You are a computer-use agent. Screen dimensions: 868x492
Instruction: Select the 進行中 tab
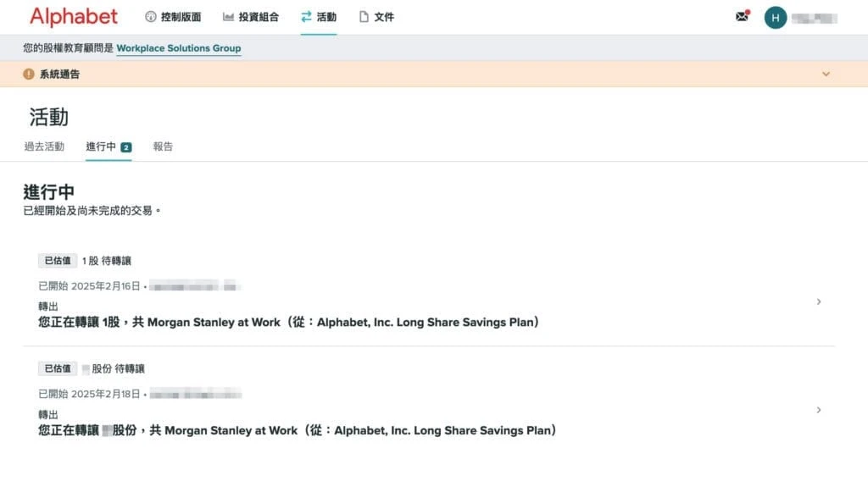click(108, 146)
